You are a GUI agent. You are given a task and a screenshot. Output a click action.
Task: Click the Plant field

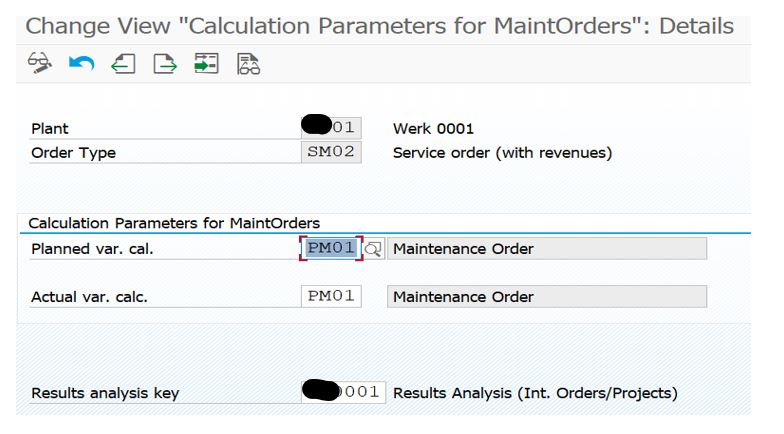(331, 128)
